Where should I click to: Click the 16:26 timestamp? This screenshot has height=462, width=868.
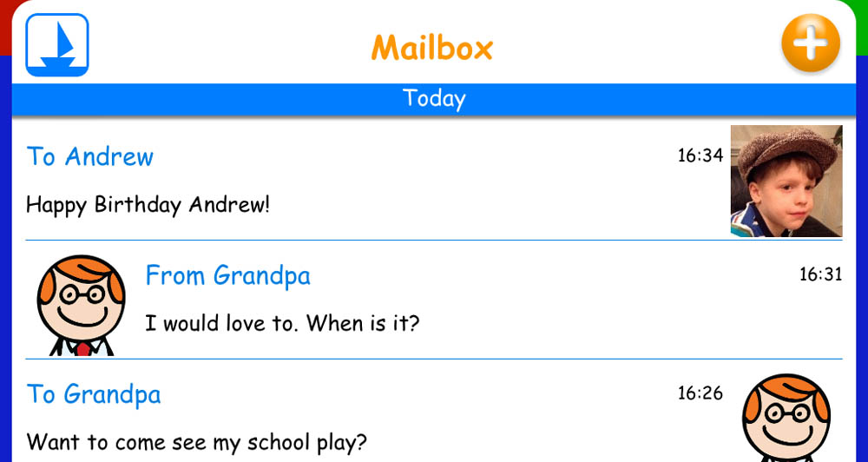[700, 393]
